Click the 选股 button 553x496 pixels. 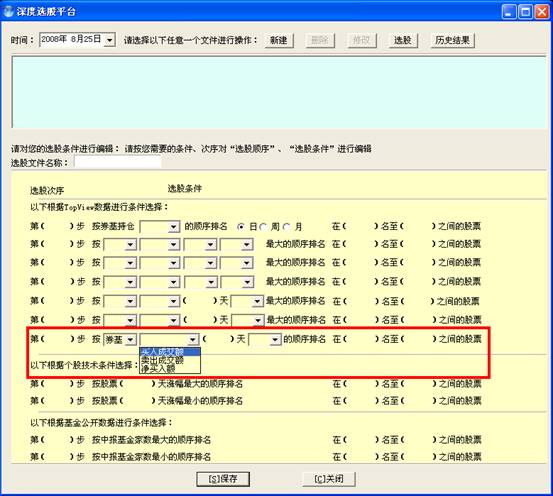click(x=402, y=40)
